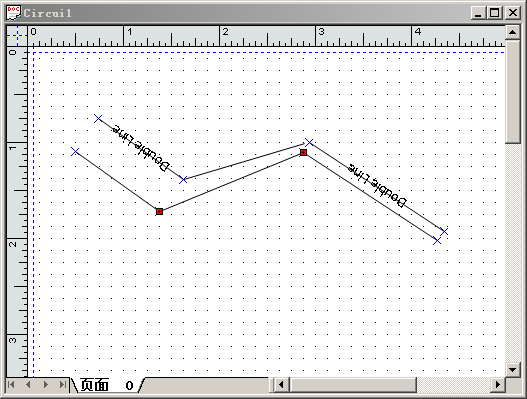Click the horizontal scrollbar right arrow
Screen dimensions: 527x399
(x=498, y=385)
